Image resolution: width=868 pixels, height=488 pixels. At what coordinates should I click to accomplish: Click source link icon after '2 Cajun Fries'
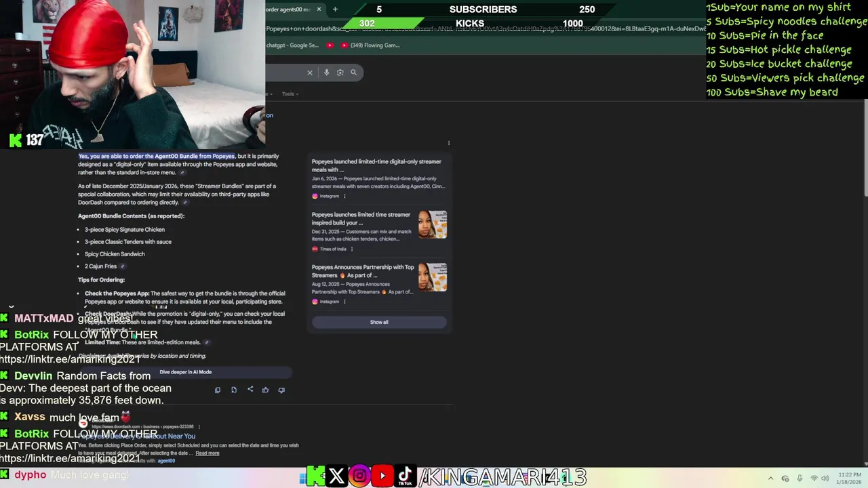[122, 266]
